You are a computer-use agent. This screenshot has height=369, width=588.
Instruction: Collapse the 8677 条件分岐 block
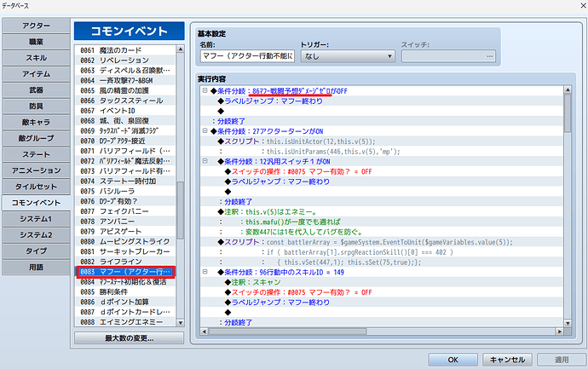coord(205,90)
